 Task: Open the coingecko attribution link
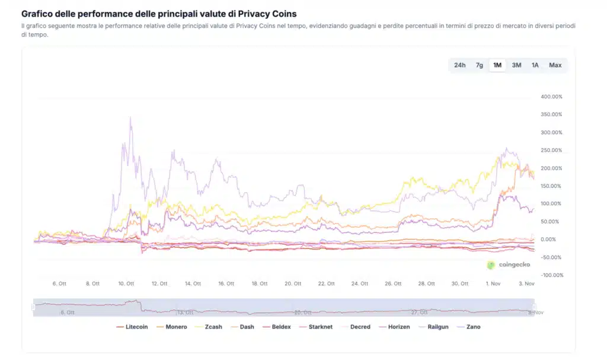510,263
